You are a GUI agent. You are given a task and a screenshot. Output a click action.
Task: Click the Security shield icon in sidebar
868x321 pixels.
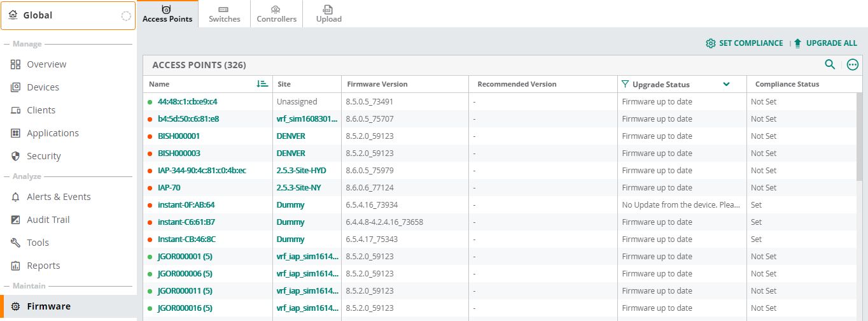click(x=15, y=156)
